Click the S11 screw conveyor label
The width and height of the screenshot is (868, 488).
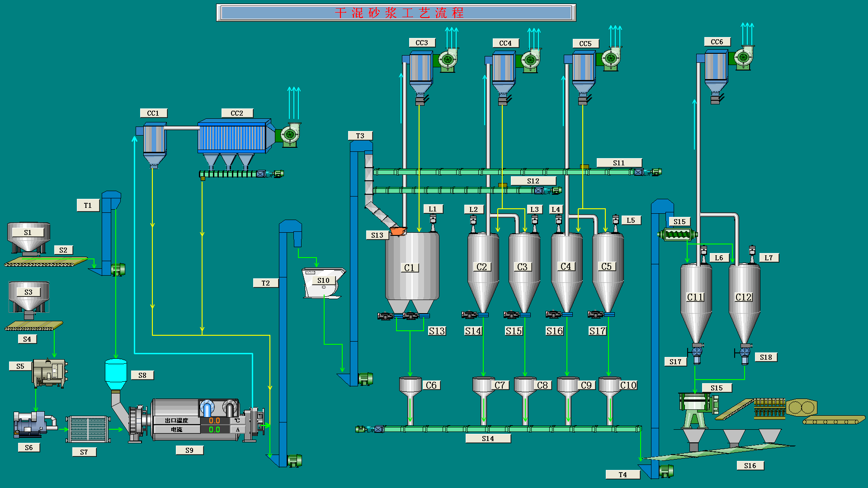pos(619,163)
